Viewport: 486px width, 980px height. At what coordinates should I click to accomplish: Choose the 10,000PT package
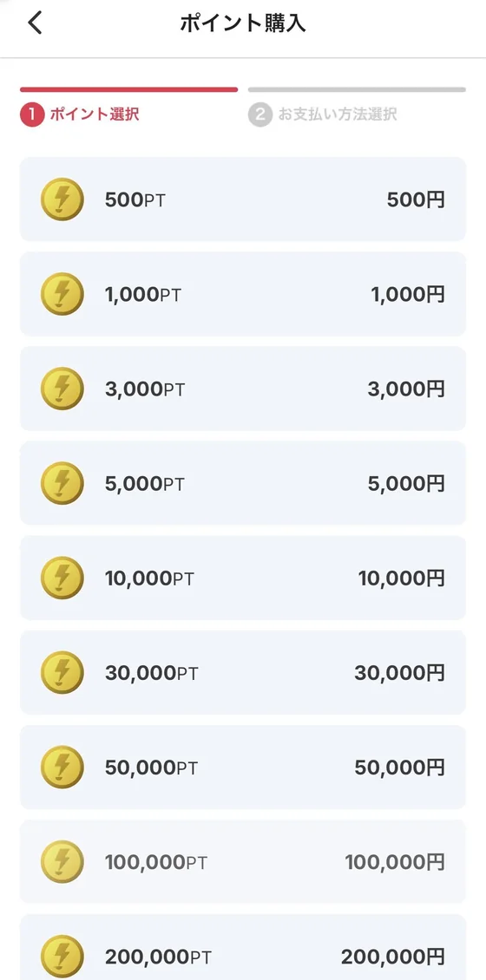(243, 578)
